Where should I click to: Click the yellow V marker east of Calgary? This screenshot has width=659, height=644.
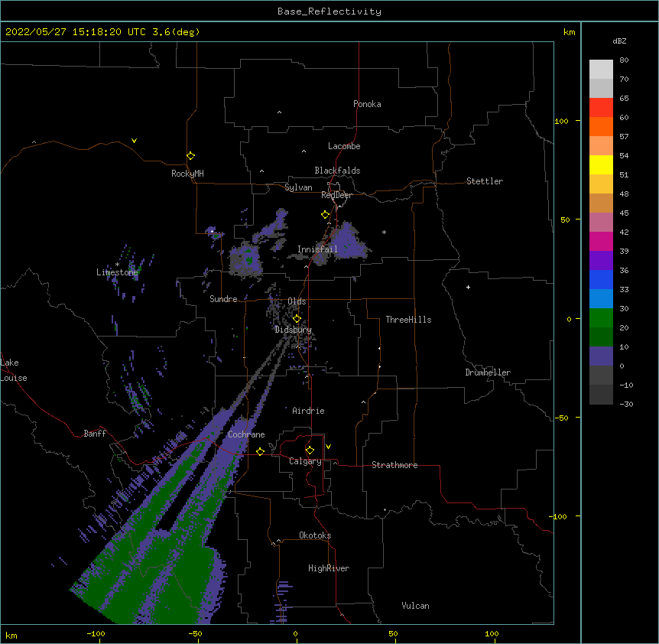(328, 447)
